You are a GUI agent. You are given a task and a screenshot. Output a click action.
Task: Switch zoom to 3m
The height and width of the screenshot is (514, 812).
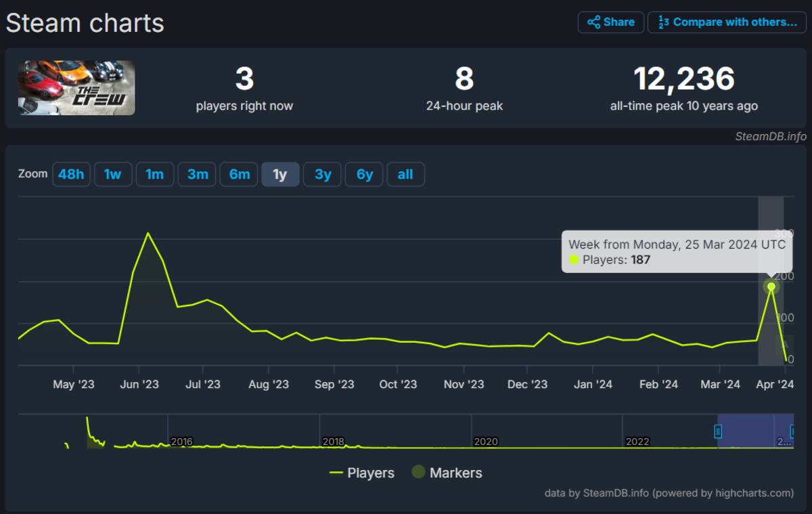(197, 175)
